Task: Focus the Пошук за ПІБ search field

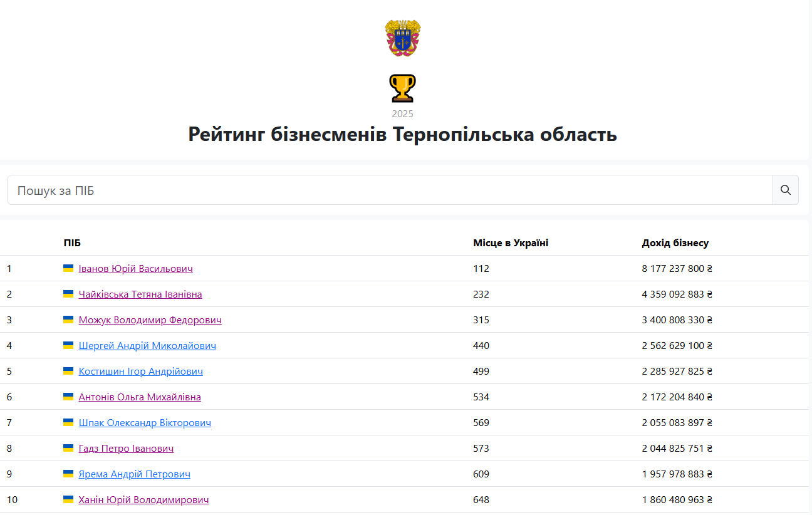Action: click(x=390, y=190)
